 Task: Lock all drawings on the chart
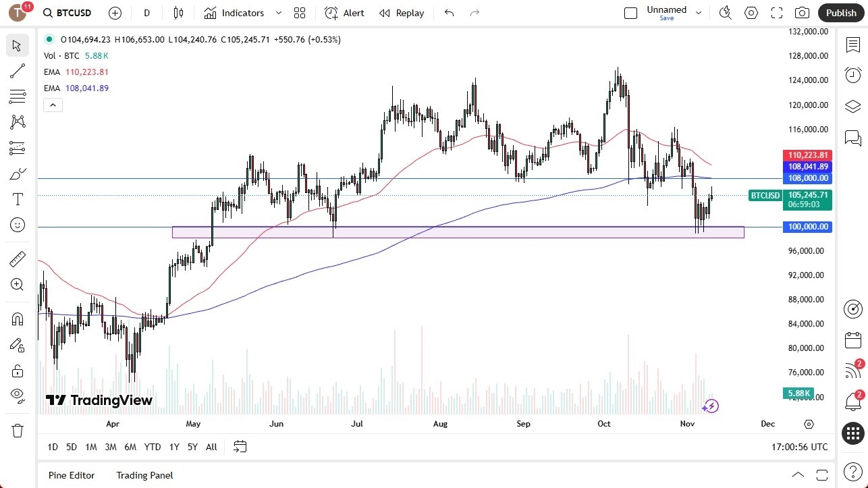18,371
